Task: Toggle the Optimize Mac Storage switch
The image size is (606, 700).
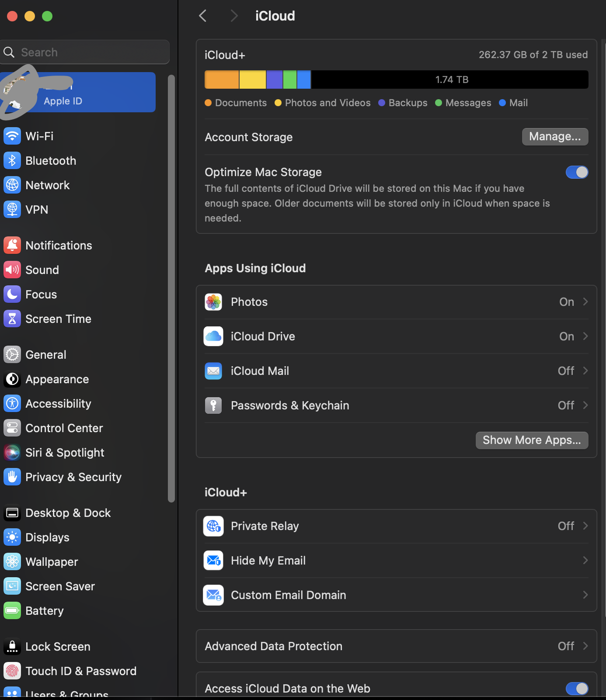Action: coord(577,172)
